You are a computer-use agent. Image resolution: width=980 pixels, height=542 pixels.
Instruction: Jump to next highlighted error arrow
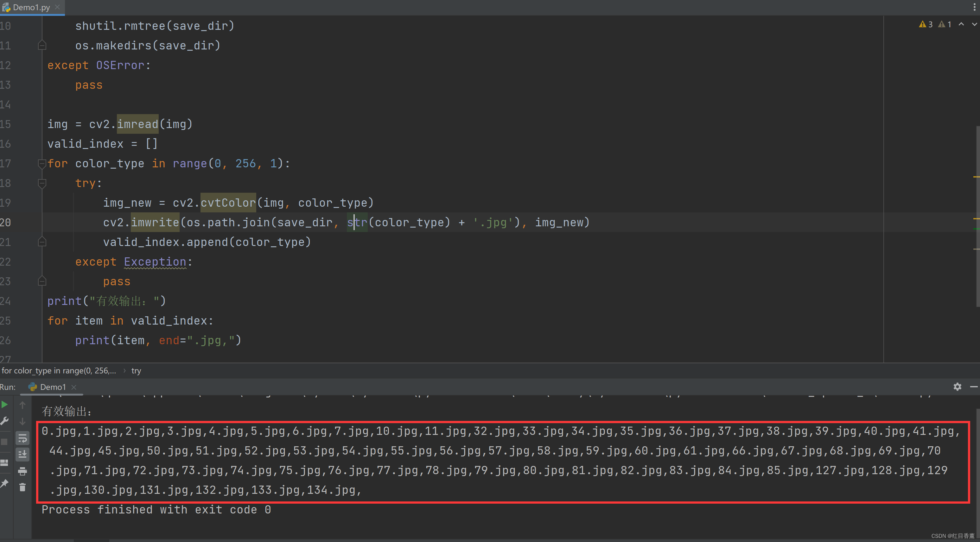[974, 24]
